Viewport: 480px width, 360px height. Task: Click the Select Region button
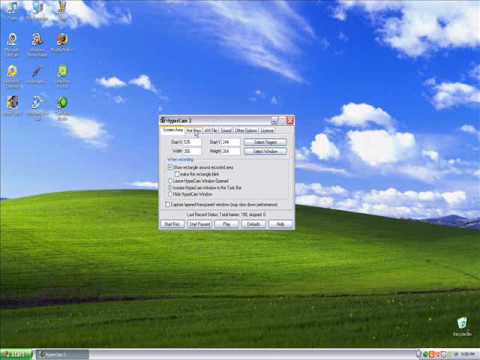[x=265, y=142]
